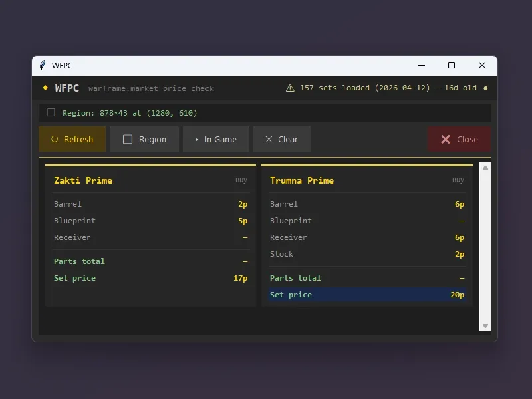The image size is (532, 399).
Task: Toggle the In Game mode button
Action: click(216, 139)
